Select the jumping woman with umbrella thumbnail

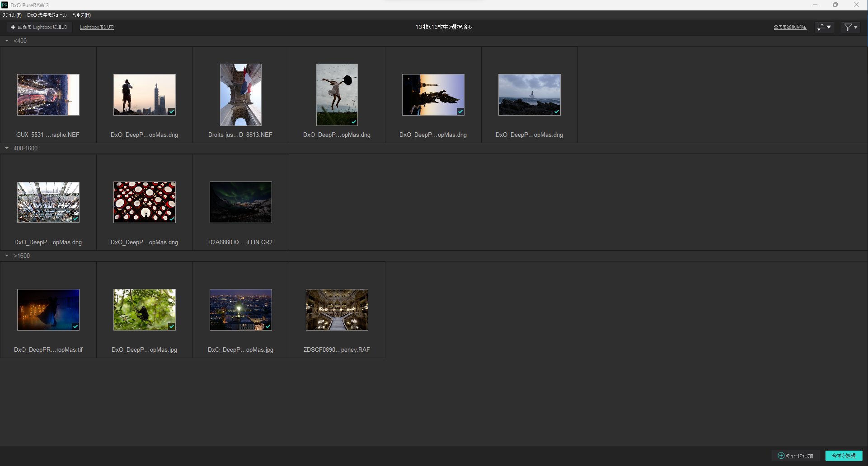point(337,95)
